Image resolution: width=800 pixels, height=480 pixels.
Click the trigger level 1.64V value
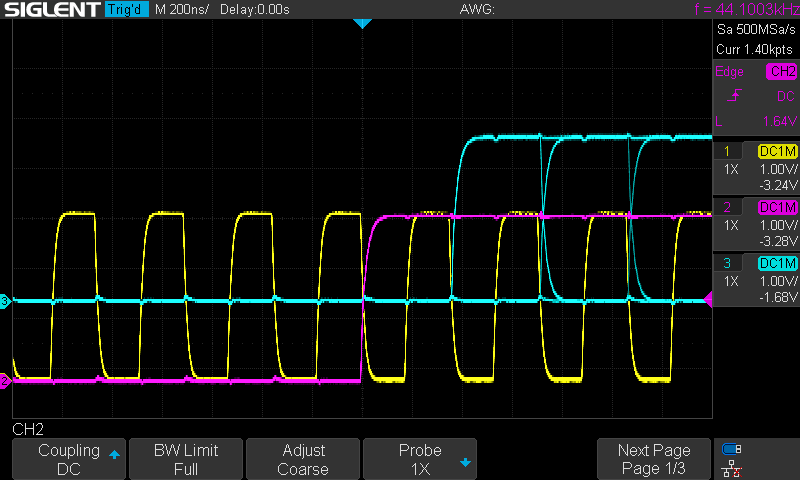point(780,121)
